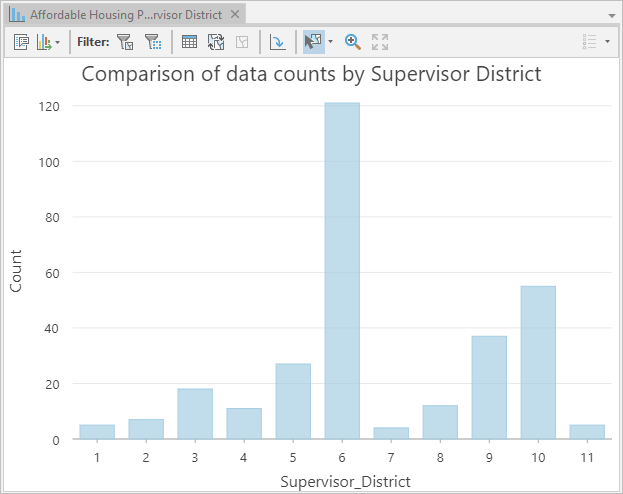Click the Rotate Chart icon
This screenshot has height=494, width=623.
tap(277, 42)
